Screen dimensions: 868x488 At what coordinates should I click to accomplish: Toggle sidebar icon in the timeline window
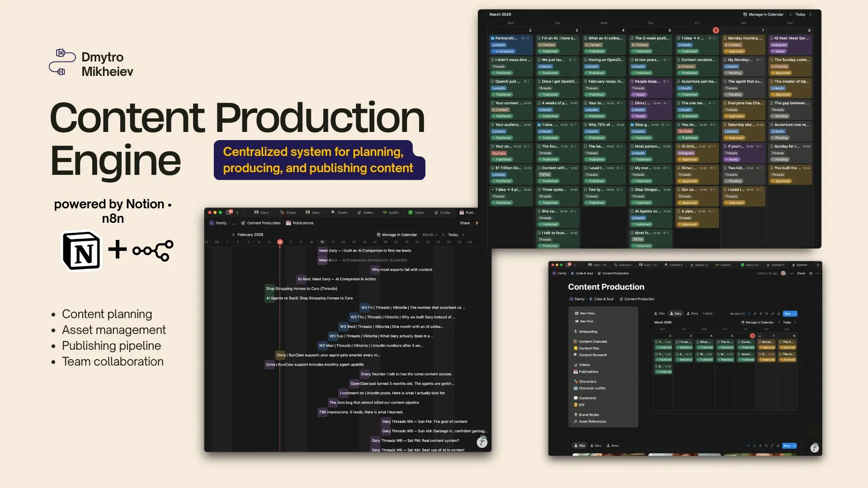point(229,212)
